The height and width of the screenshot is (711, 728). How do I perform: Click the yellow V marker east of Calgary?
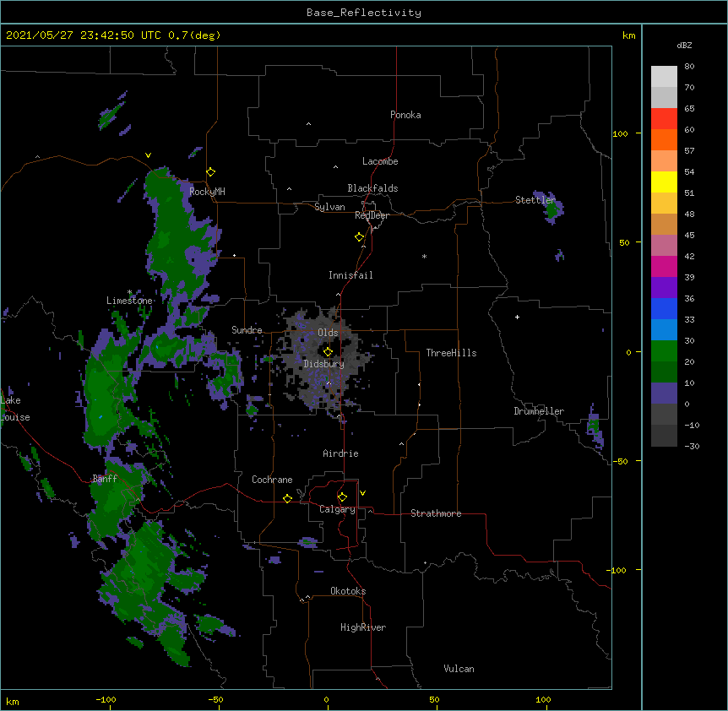362,493
